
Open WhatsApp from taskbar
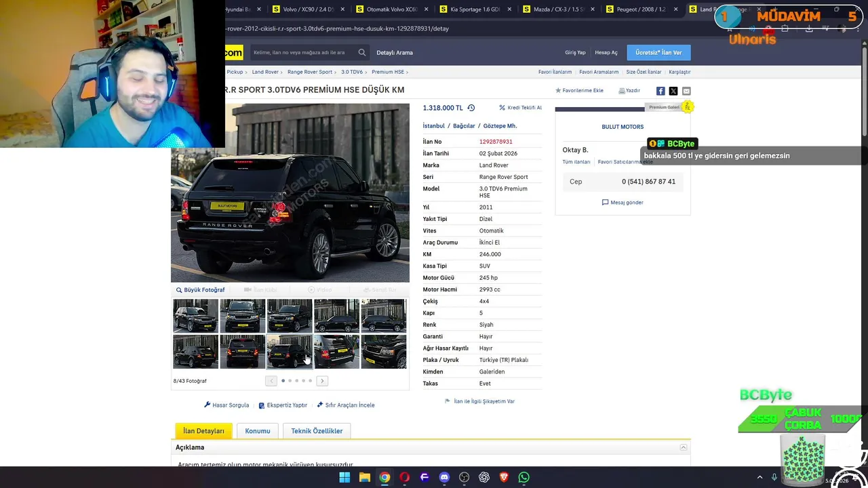pos(524,477)
